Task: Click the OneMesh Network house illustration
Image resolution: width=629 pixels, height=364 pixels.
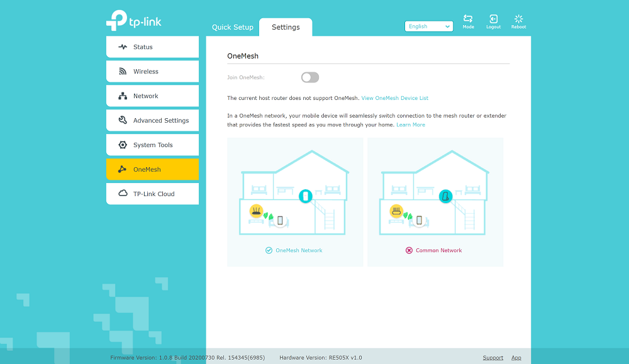Action: [x=294, y=192]
